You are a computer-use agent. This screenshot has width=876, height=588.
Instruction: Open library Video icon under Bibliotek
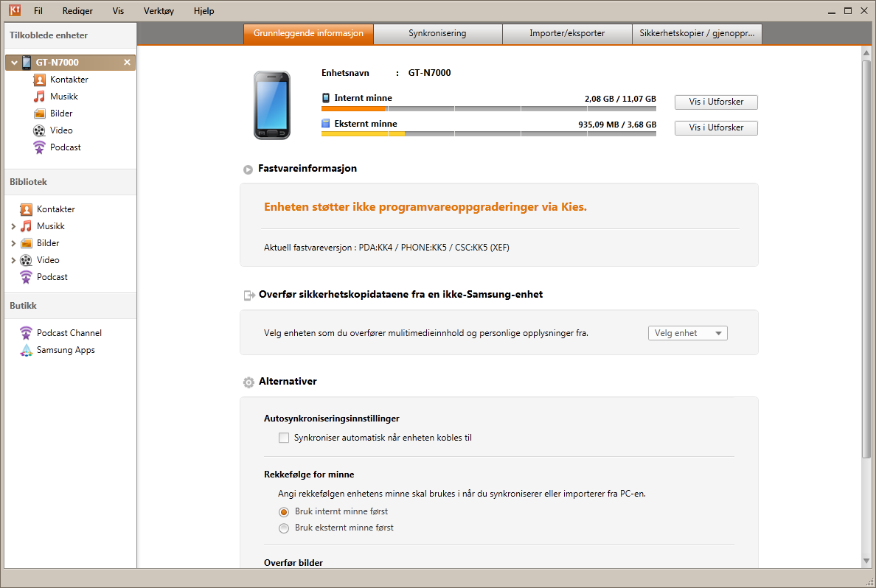coord(27,259)
